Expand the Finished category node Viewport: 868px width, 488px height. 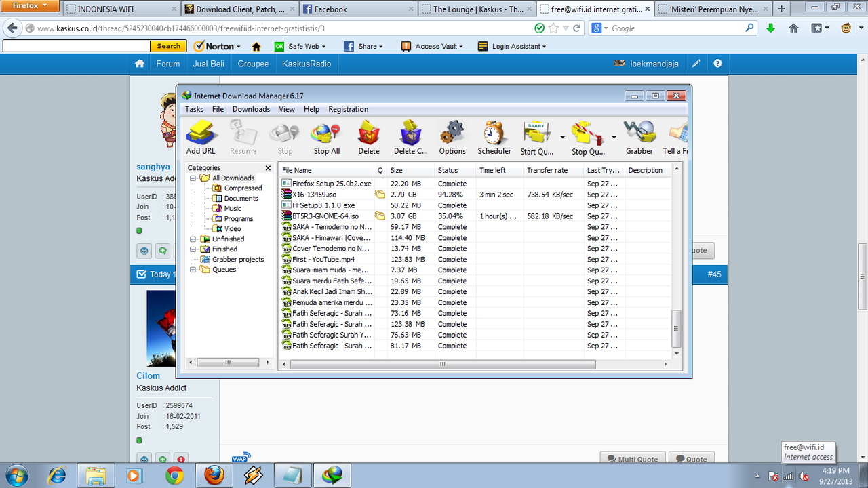193,249
